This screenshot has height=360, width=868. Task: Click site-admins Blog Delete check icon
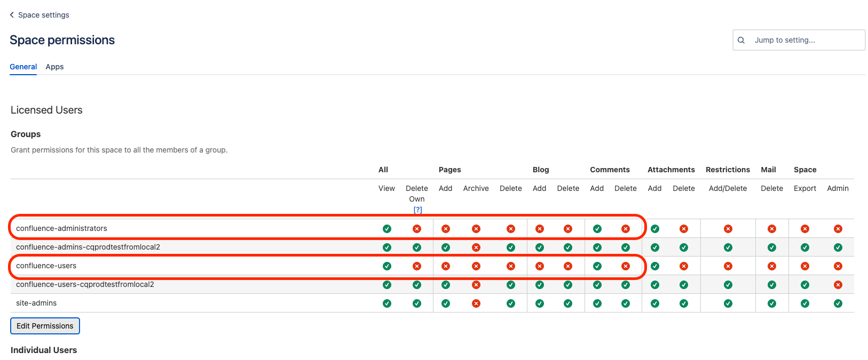(x=568, y=303)
